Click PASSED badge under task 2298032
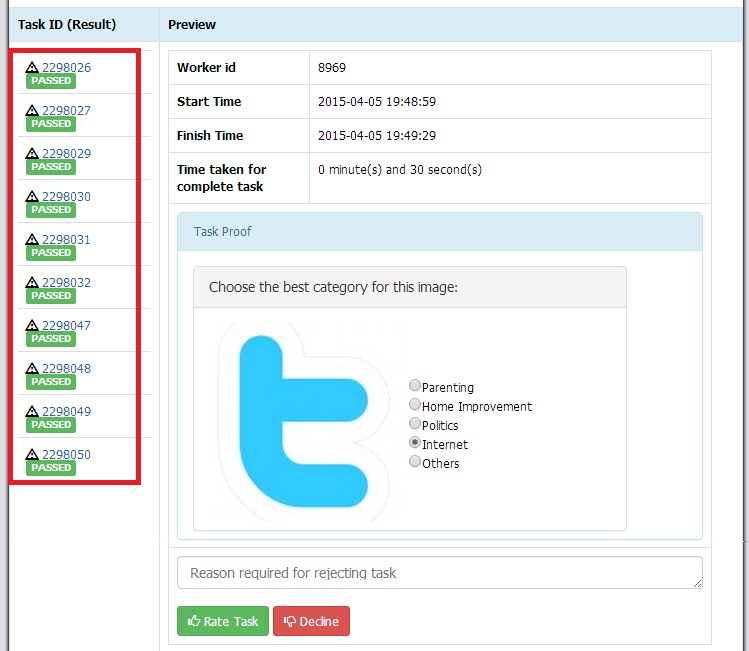Viewport: 749px width, 651px height. click(x=51, y=296)
